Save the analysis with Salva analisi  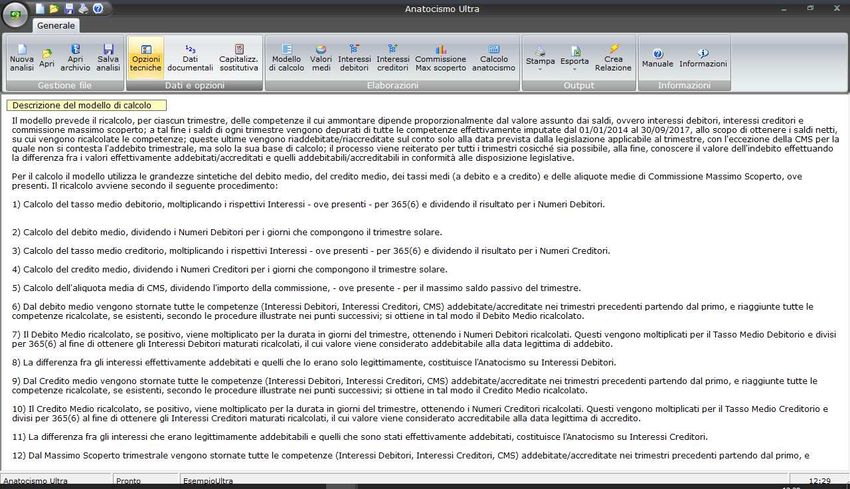[108, 58]
